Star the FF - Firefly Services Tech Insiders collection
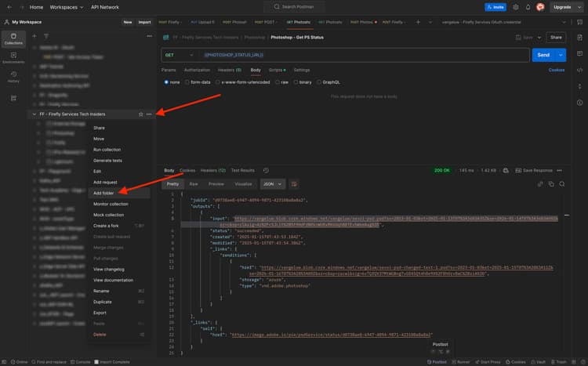This screenshot has width=588, height=366. pos(140,114)
